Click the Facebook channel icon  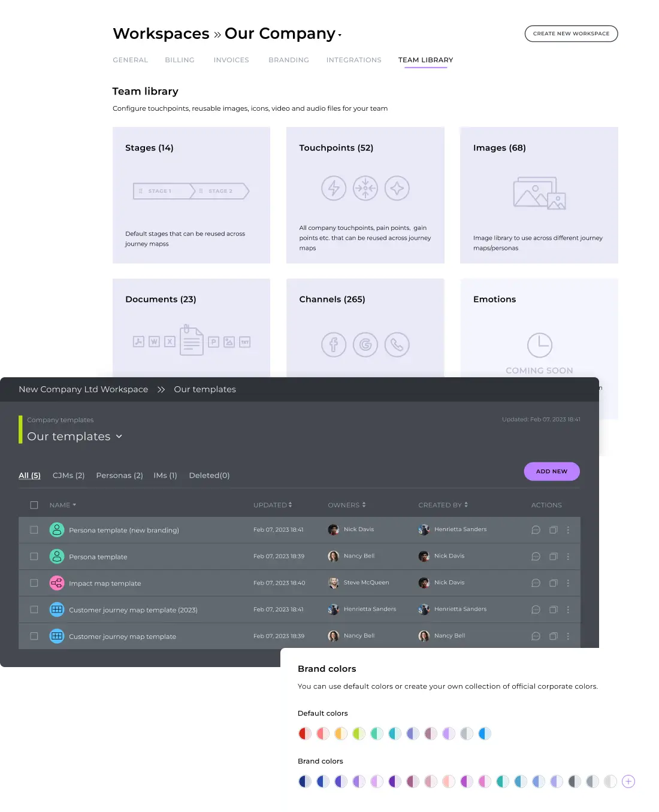click(x=334, y=345)
